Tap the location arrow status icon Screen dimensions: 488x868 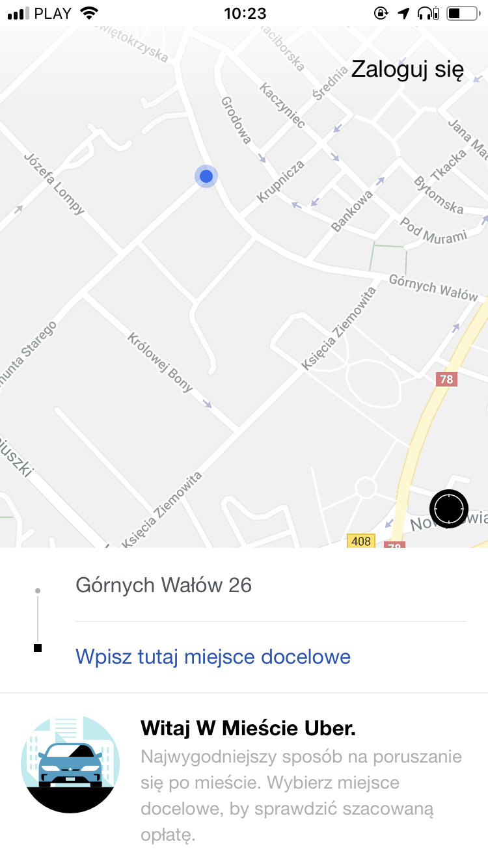coord(403,13)
